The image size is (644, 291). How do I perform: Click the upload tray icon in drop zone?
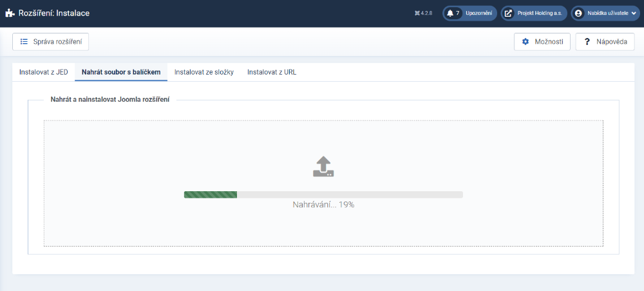(323, 167)
